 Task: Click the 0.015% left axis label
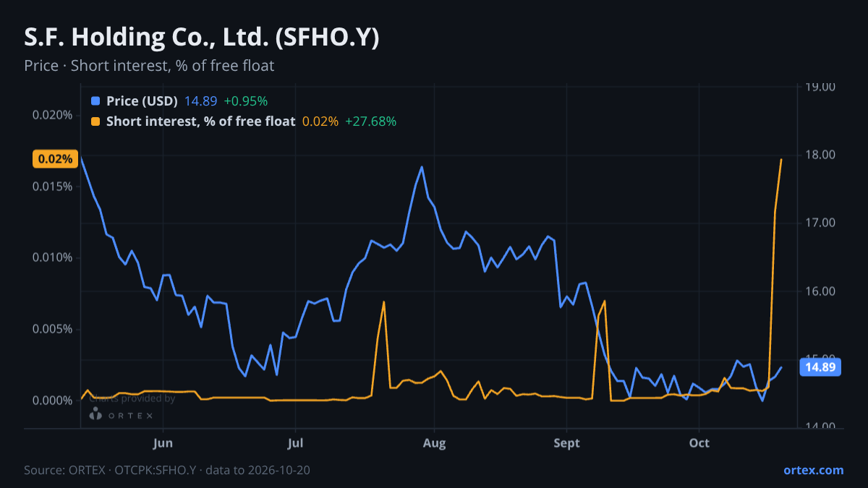click(x=52, y=187)
